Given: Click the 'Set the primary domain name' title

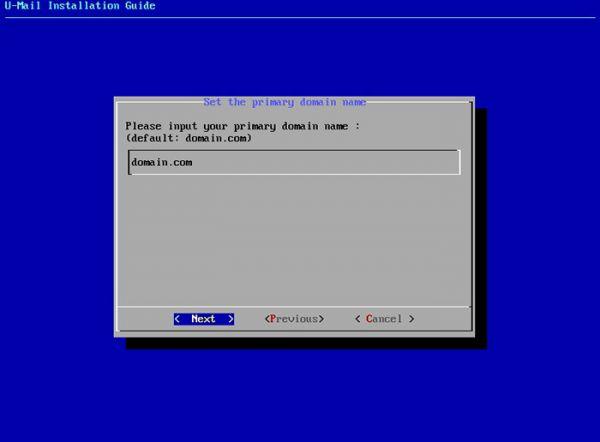Looking at the screenshot, I should pos(285,102).
